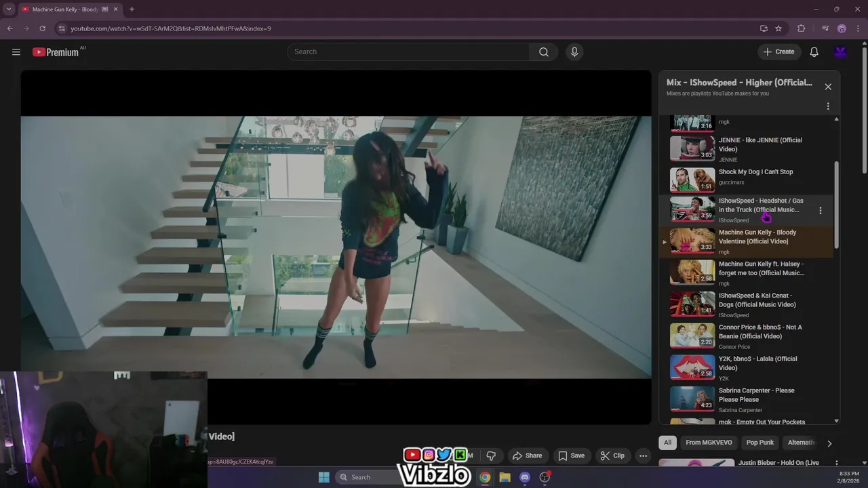The height and width of the screenshot is (488, 868).
Task: Open the Mix playlist options menu
Action: pyautogui.click(x=828, y=106)
